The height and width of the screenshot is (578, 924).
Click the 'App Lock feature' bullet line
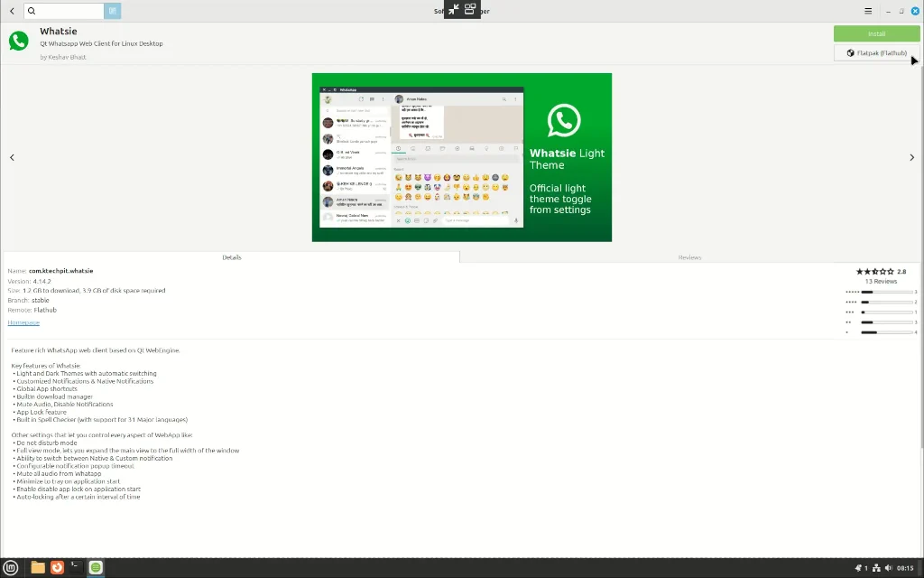(x=40, y=412)
